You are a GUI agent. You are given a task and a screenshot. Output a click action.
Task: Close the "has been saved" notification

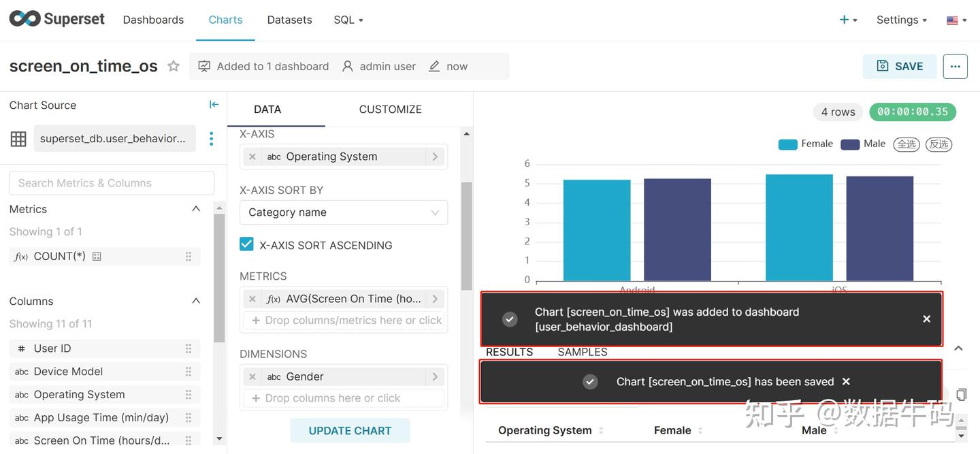pyautogui.click(x=846, y=382)
